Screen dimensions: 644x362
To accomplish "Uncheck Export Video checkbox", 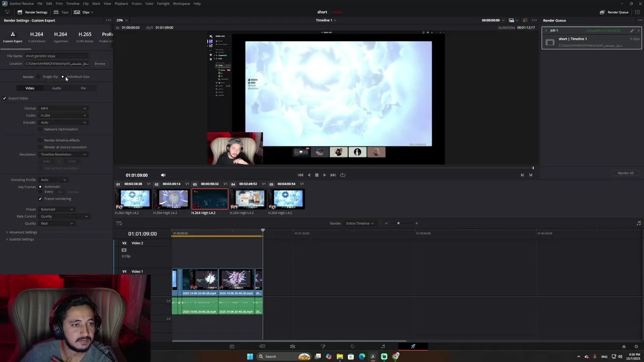I will (x=5, y=98).
